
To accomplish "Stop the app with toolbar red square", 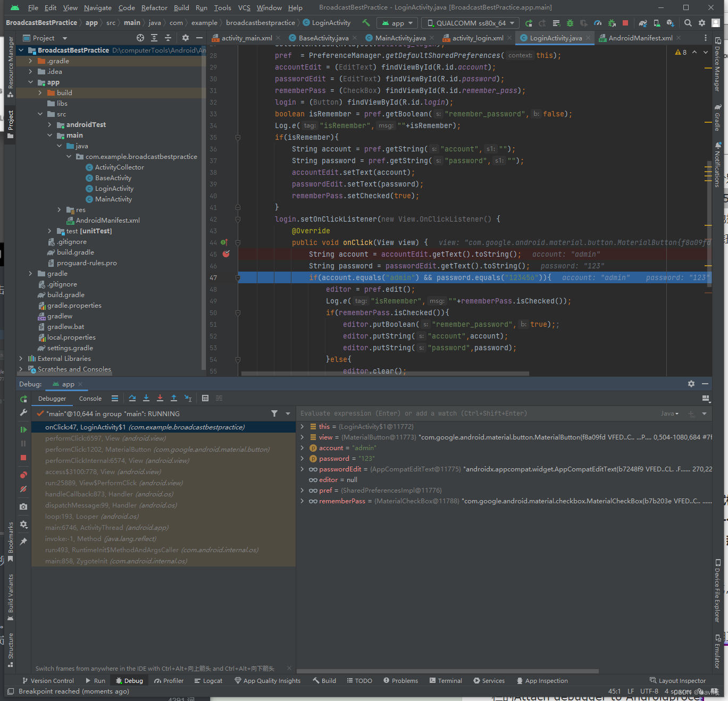I will (x=625, y=23).
